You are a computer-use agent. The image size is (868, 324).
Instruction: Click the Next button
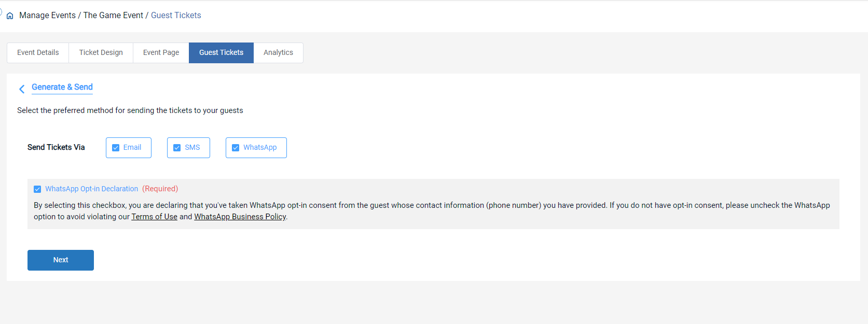(61, 260)
